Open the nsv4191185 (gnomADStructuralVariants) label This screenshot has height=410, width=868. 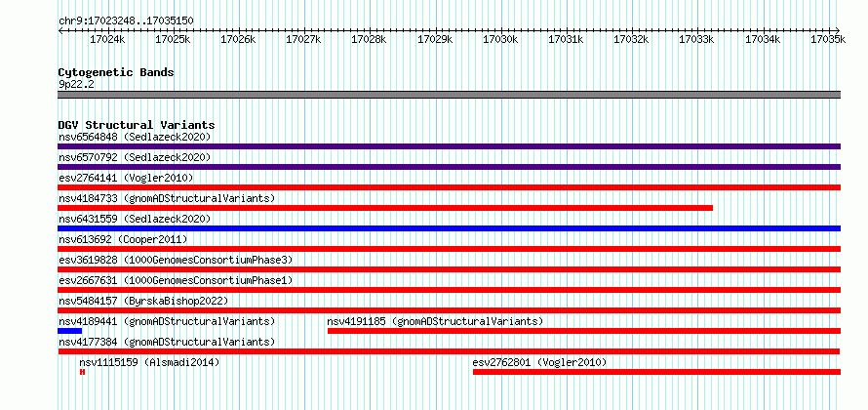click(x=436, y=321)
